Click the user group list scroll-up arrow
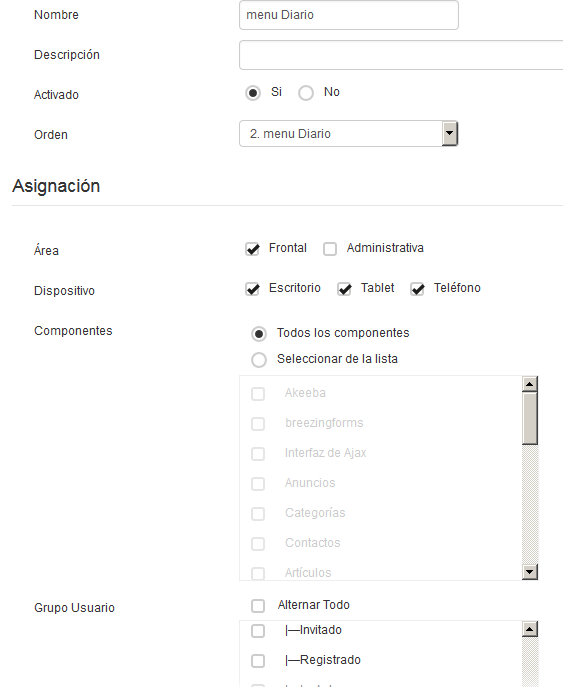This screenshot has height=687, width=563. (x=530, y=629)
